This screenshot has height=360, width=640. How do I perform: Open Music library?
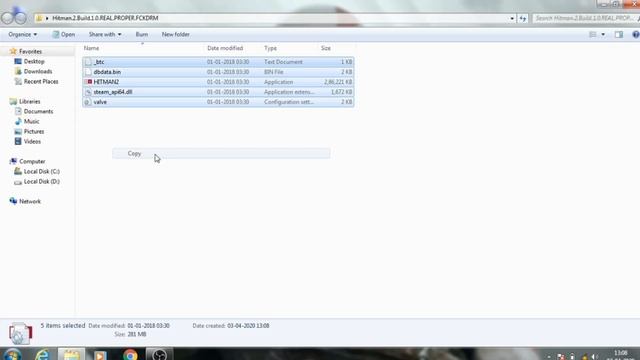point(31,121)
